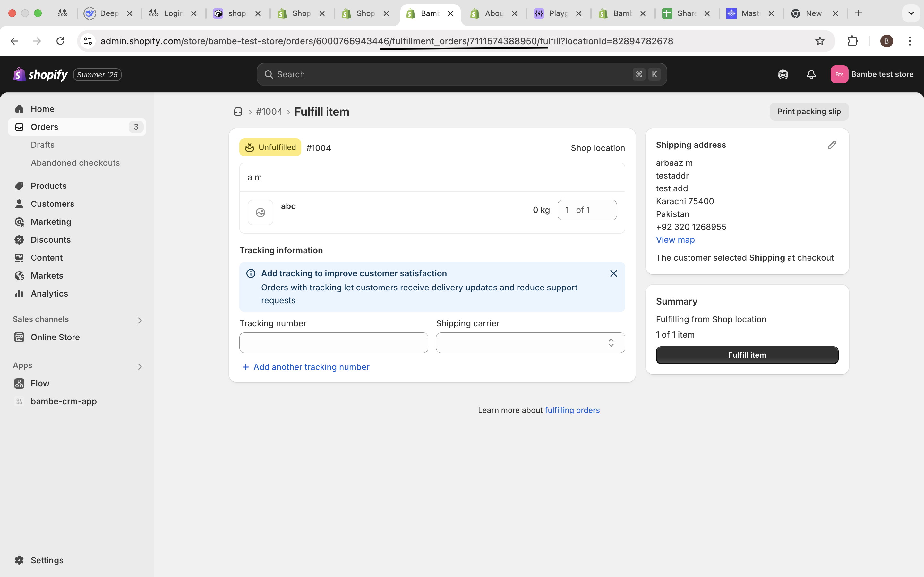Click the Shopify logo in the header
The width and height of the screenshot is (924, 577).
click(x=40, y=74)
